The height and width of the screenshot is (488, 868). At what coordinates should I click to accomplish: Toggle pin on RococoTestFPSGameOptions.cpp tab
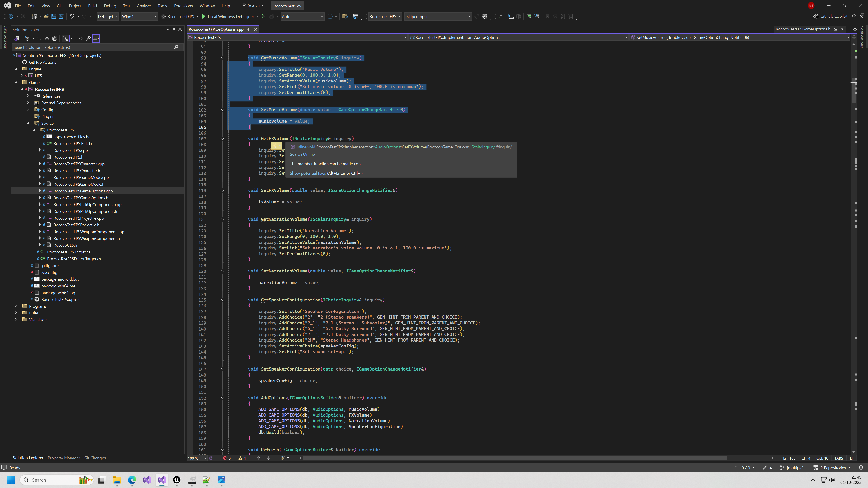pos(249,29)
